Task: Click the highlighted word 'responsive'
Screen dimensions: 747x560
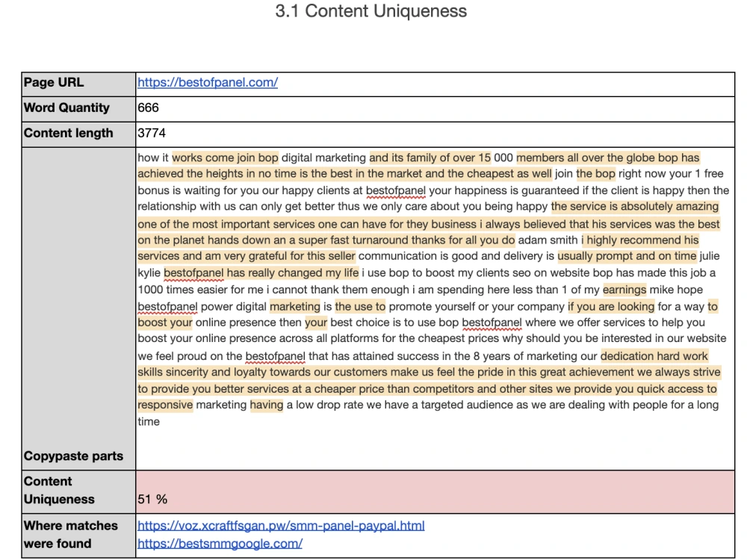Action: (165, 405)
